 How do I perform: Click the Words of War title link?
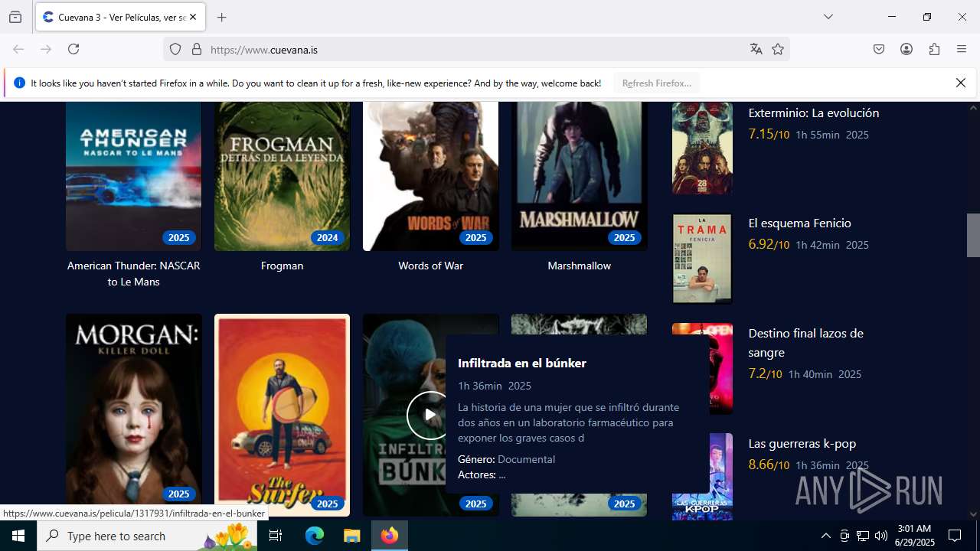click(430, 266)
